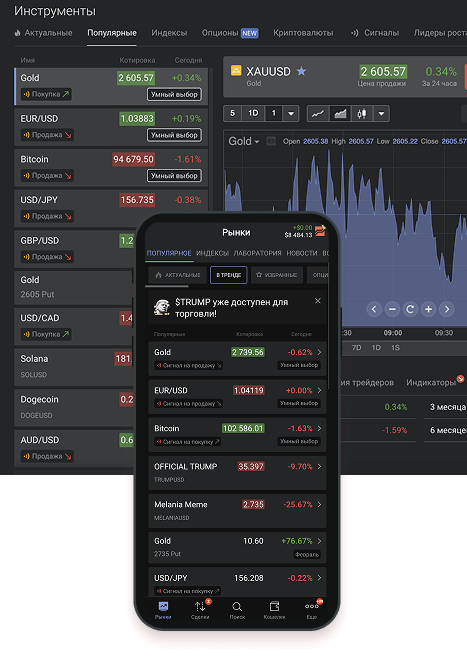Screen dimensions: 467x659
Task: Click the Продажа signal badge under AUD/USD
Action: [x=47, y=456]
